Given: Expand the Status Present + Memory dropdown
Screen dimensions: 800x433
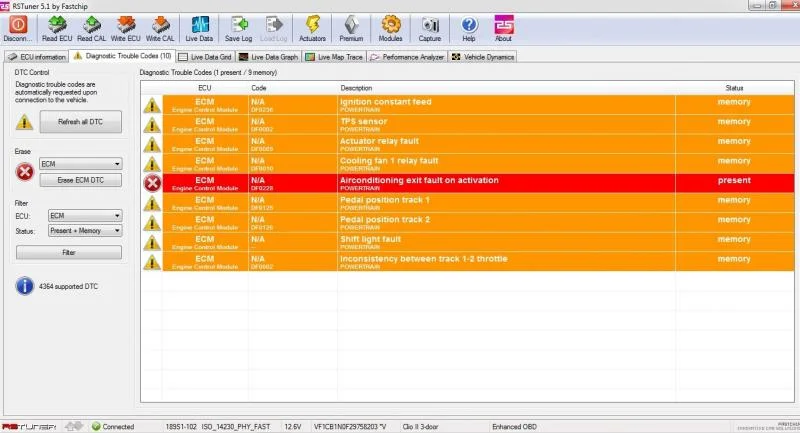Looking at the screenshot, I should pos(85,231).
